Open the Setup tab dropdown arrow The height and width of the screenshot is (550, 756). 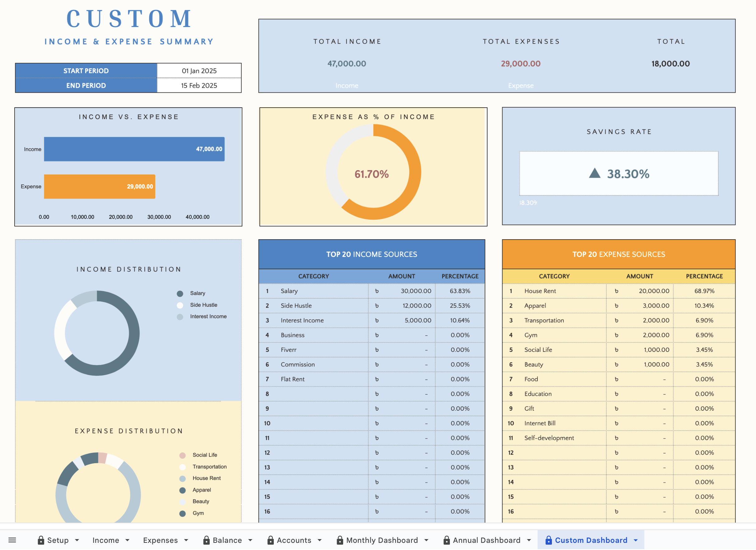[77, 540]
